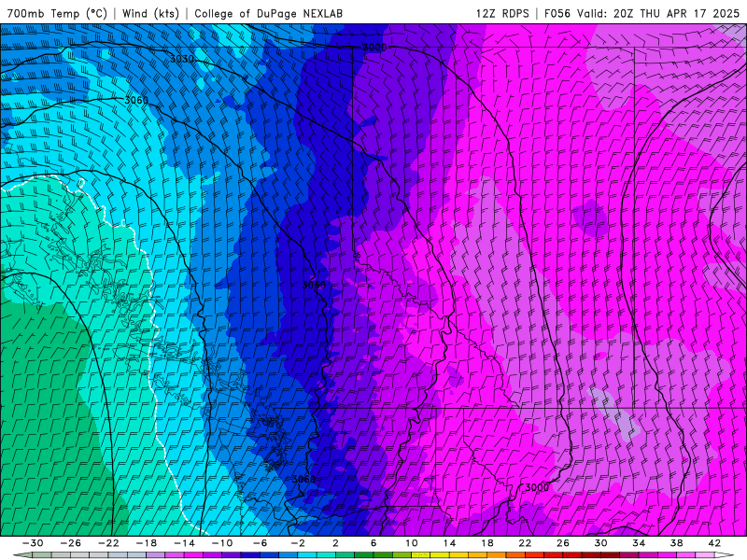747x560 pixels.
Task: Click the '700mb Temp (°C)' title text
Action: tap(57, 13)
